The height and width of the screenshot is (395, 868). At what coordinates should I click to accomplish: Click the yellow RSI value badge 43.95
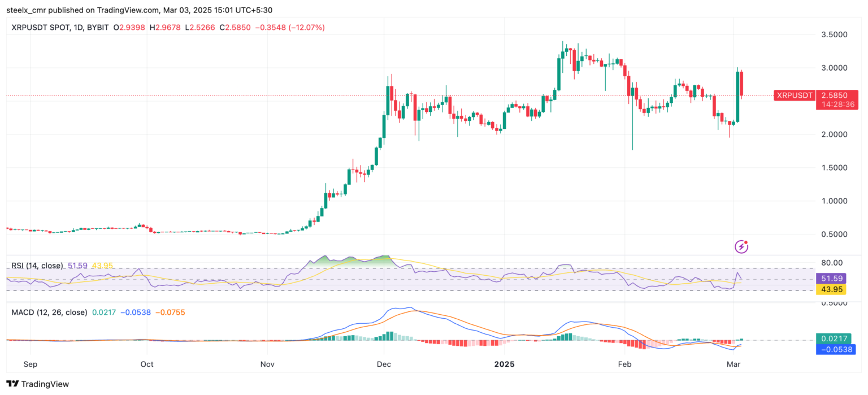tap(831, 289)
